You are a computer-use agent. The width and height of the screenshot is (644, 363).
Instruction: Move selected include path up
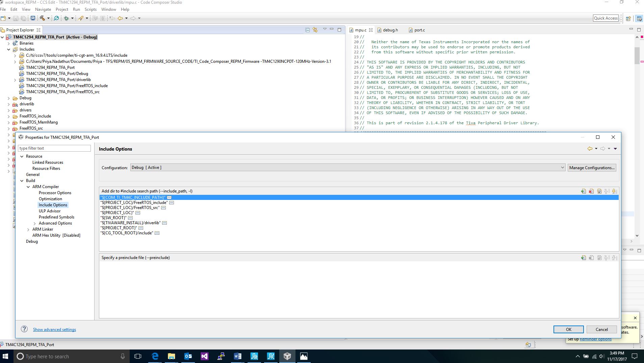pos(607,191)
